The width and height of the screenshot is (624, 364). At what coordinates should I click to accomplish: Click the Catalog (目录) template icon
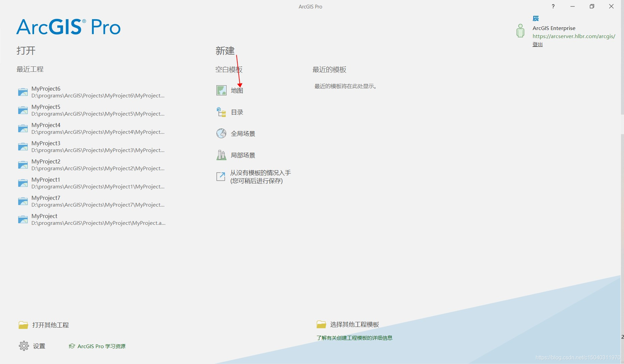[x=221, y=112]
